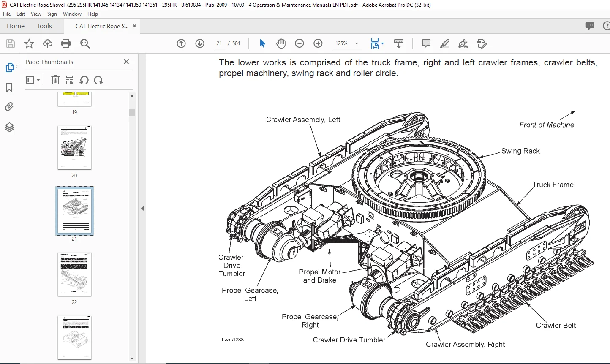
Task: Switch to the Home tab
Action: (x=16, y=26)
